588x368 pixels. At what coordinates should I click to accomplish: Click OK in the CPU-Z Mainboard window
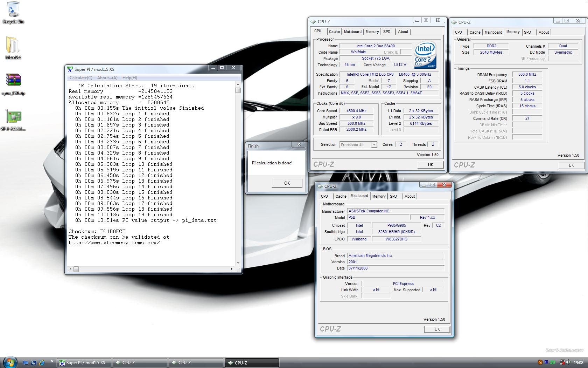pyautogui.click(x=437, y=329)
